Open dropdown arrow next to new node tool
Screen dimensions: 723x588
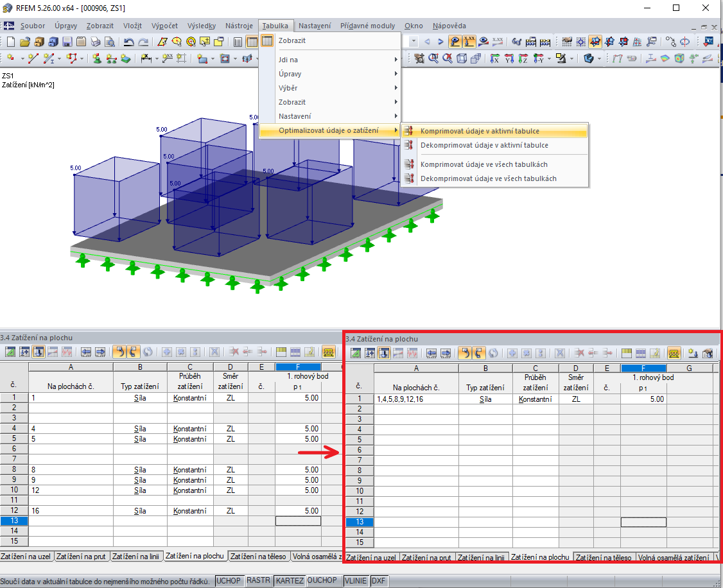pyautogui.click(x=22, y=58)
